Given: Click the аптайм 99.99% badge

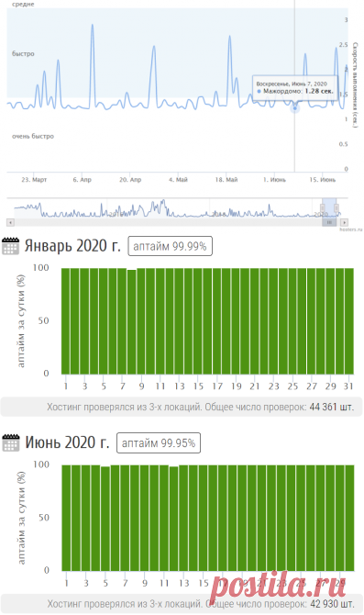Looking at the screenshot, I should pos(170,246).
